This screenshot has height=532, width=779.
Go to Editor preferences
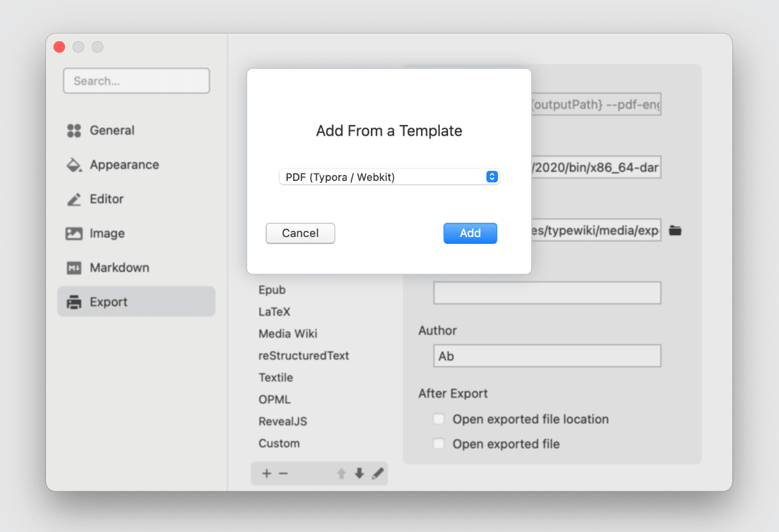pyautogui.click(x=106, y=199)
